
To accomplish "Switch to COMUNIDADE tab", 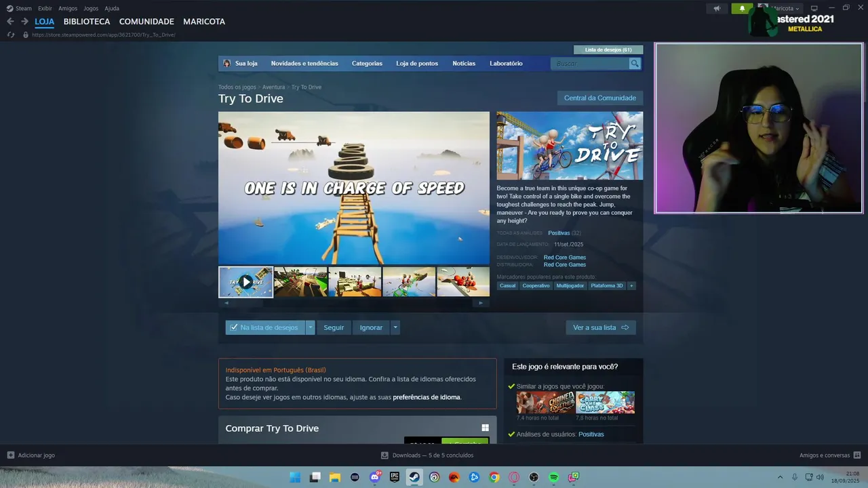I will [x=146, y=22].
